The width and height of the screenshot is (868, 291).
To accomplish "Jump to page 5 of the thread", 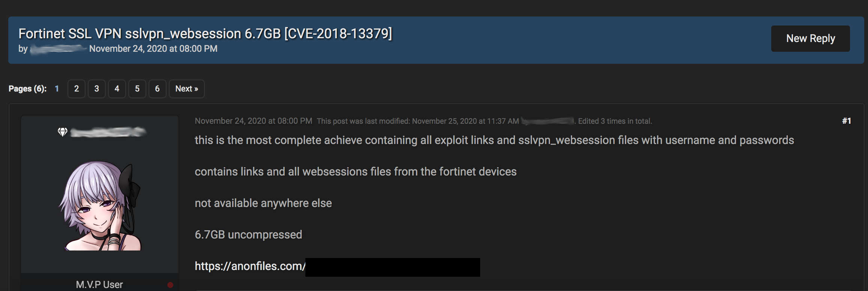I will (x=137, y=89).
